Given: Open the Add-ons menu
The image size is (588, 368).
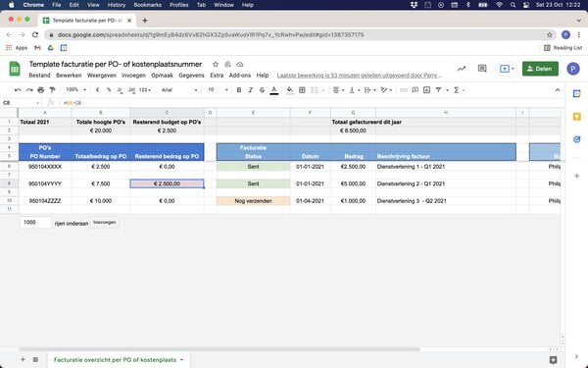Looking at the screenshot, I should coord(240,76).
